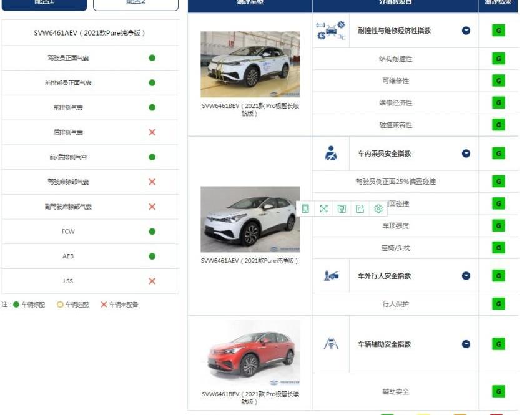Click the 行人保护 row label
The width and height of the screenshot is (532, 415).
(396, 304)
